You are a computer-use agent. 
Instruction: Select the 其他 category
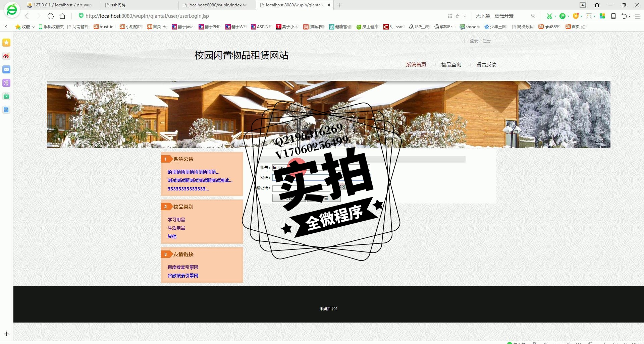(x=172, y=236)
